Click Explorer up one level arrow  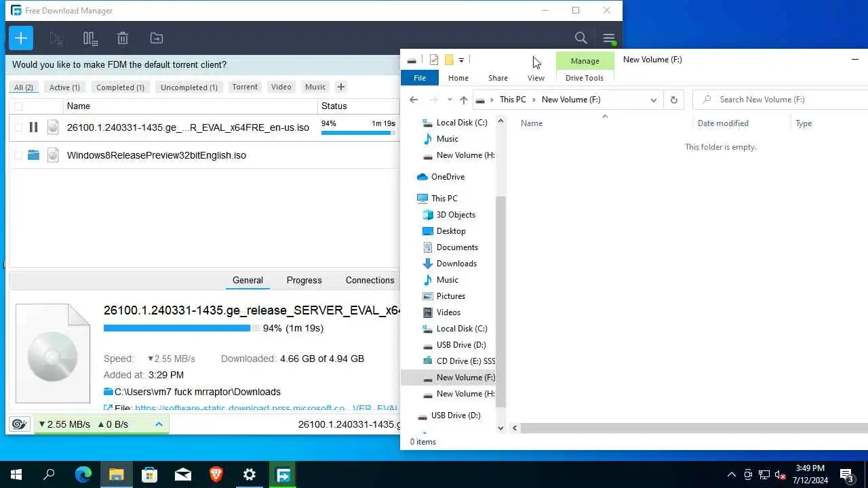tap(463, 100)
